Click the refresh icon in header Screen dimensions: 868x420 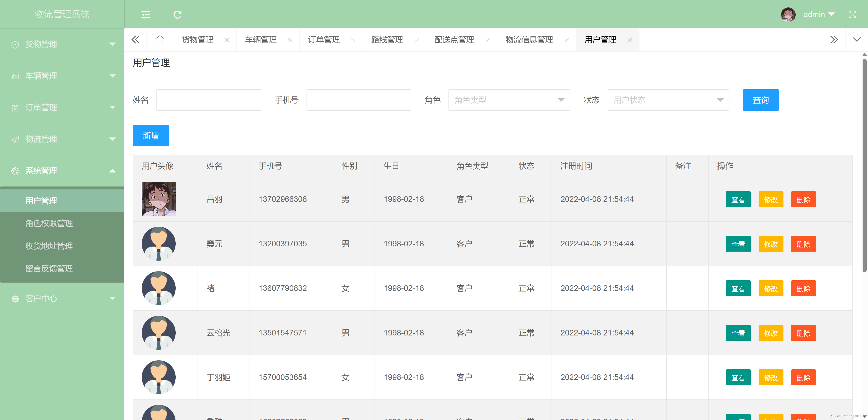pyautogui.click(x=177, y=14)
